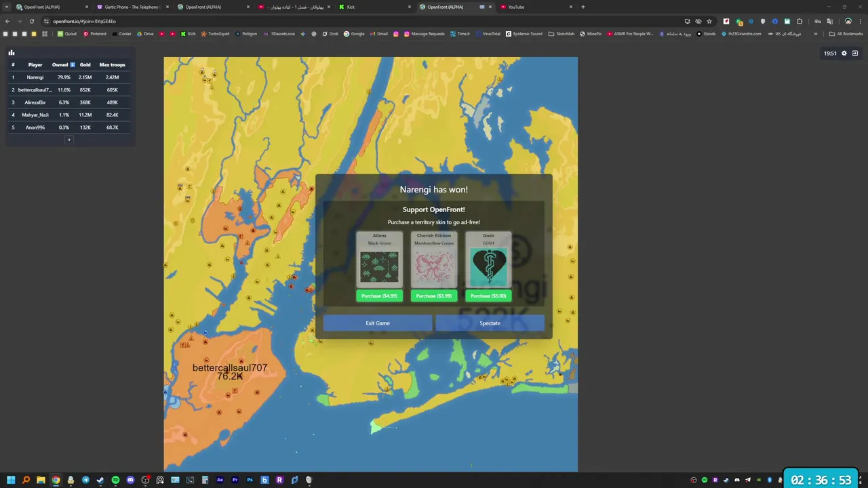Select the Aliens Black Green skin thumbnail
The image size is (868, 488).
(379, 266)
